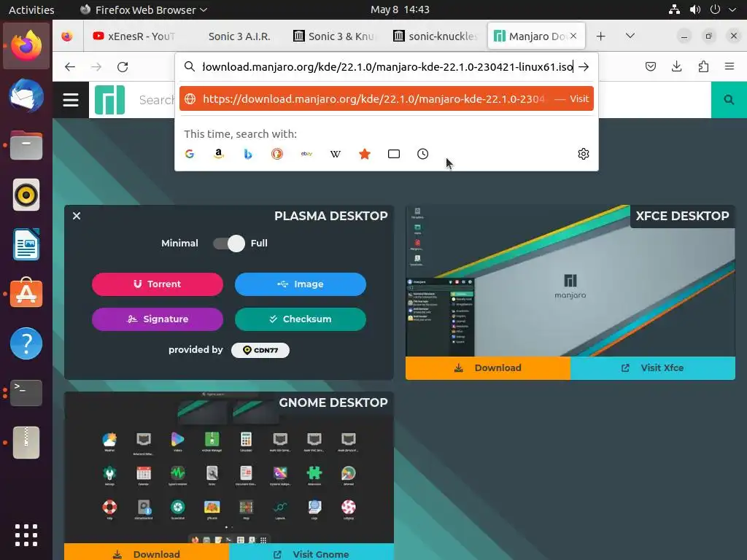Visit Xfce website link
This screenshot has width=747, height=560.
coord(653,368)
